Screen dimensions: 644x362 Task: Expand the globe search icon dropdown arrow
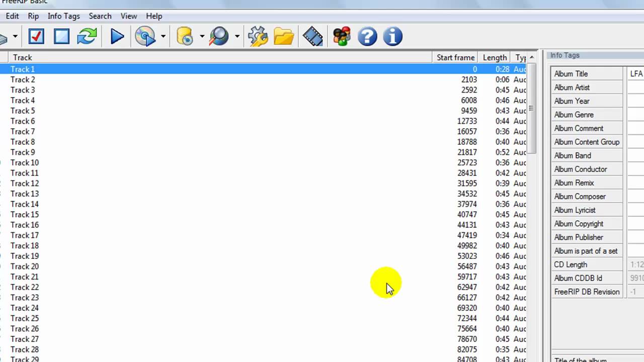click(236, 36)
